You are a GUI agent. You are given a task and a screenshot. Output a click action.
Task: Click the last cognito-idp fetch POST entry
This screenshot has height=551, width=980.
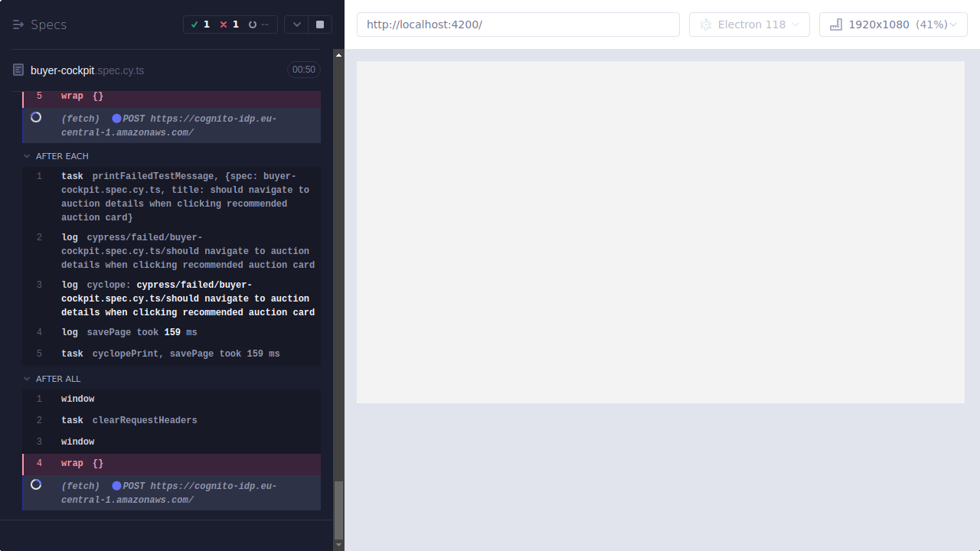(x=171, y=493)
